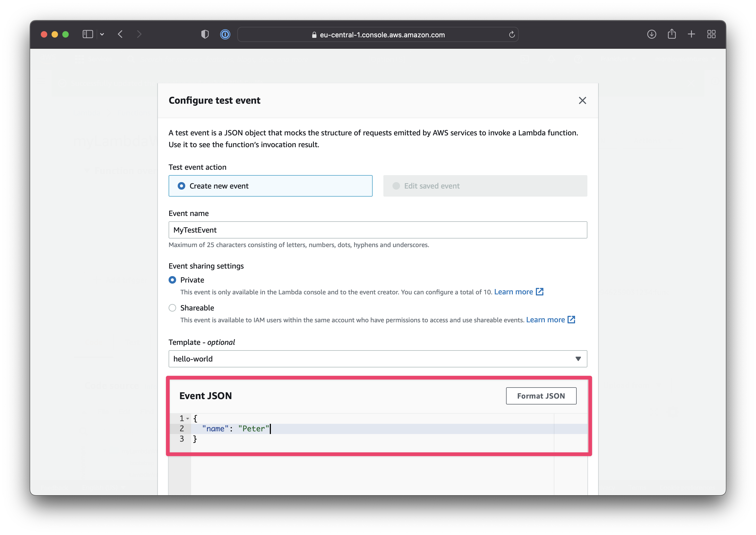Toggle the Safari sidebar
This screenshot has height=535, width=756.
pyautogui.click(x=88, y=34)
